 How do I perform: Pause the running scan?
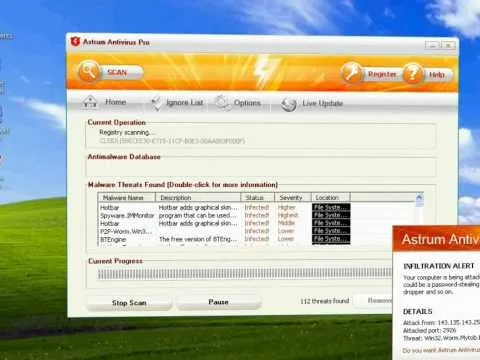[218, 302]
